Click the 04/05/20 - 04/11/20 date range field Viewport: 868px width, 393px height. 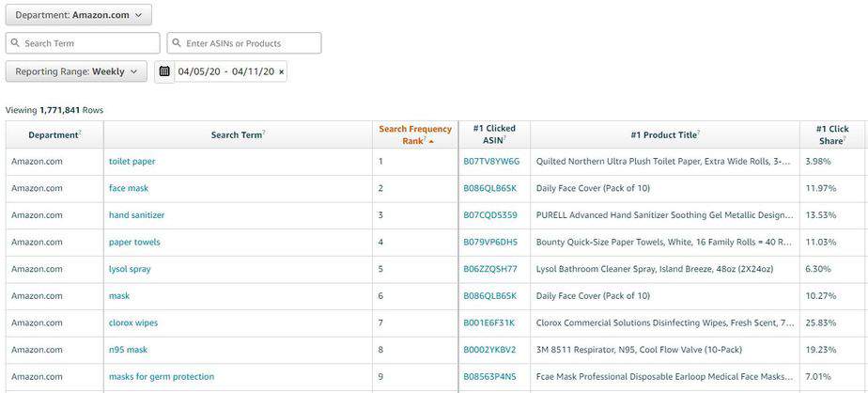tap(225, 71)
